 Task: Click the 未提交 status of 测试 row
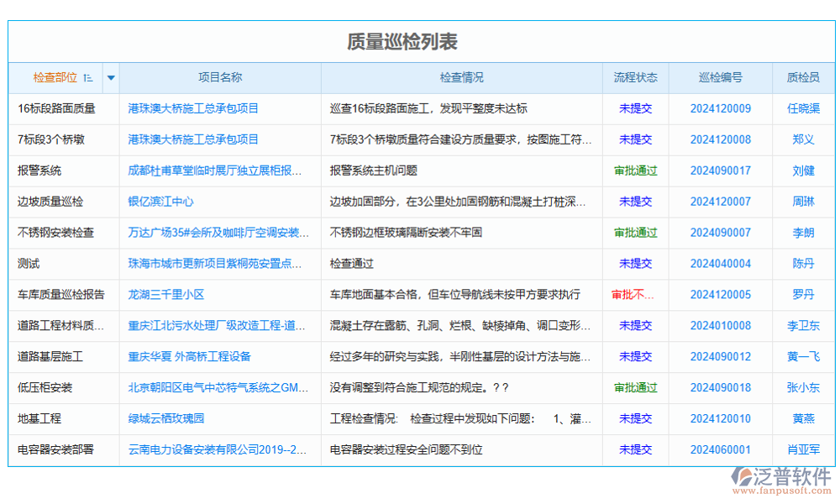tap(635, 263)
